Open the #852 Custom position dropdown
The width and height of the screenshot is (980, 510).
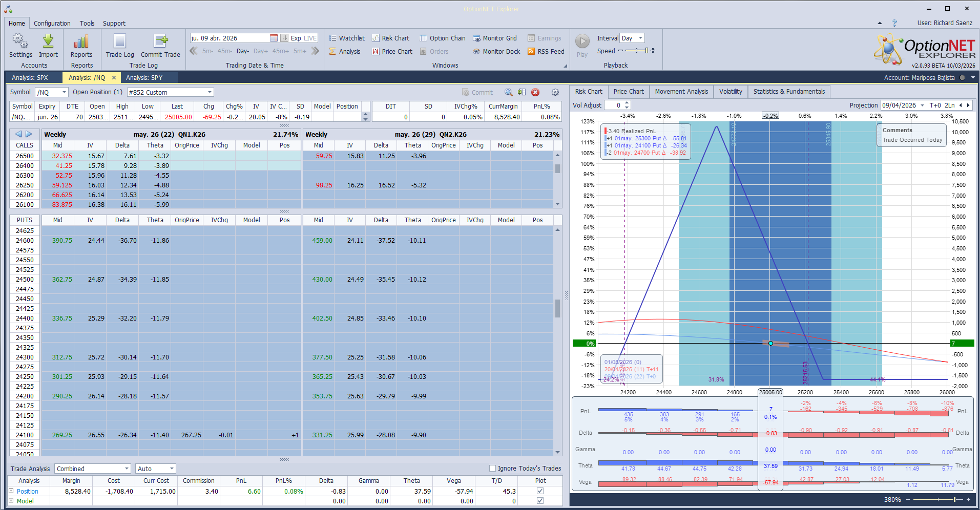(210, 92)
